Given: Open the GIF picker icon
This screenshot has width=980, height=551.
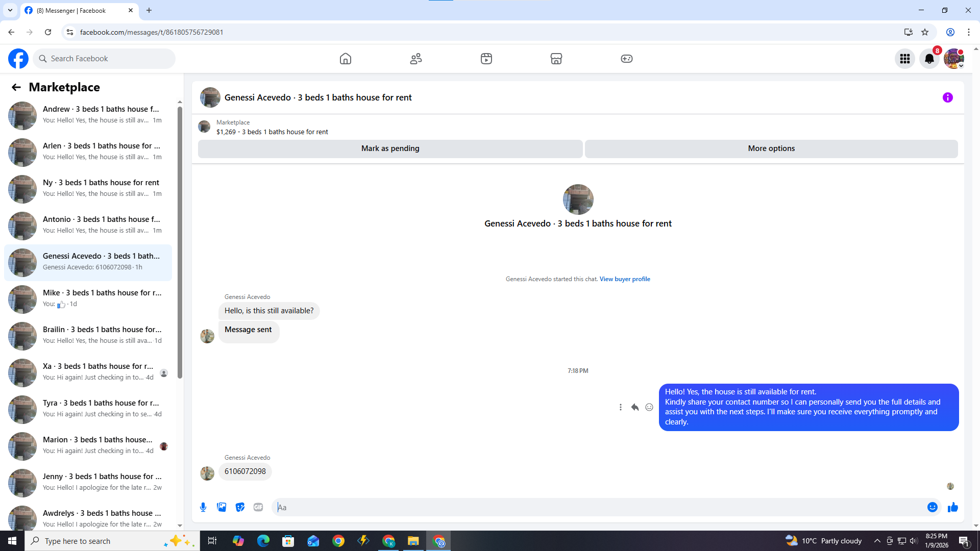Looking at the screenshot, I should tap(258, 507).
